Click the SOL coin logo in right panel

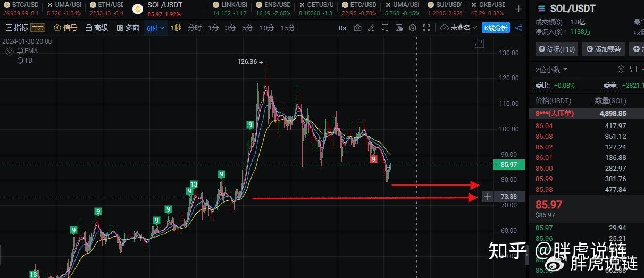[542, 9]
